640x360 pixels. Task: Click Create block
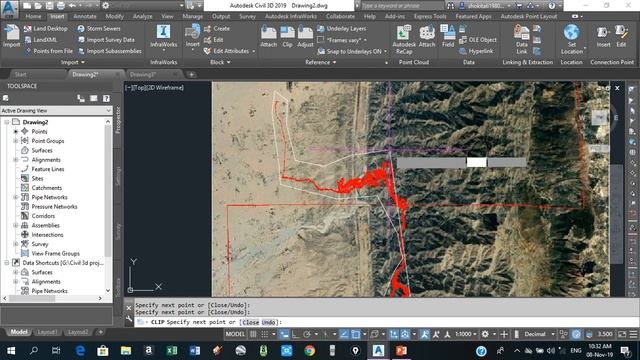tap(217, 29)
